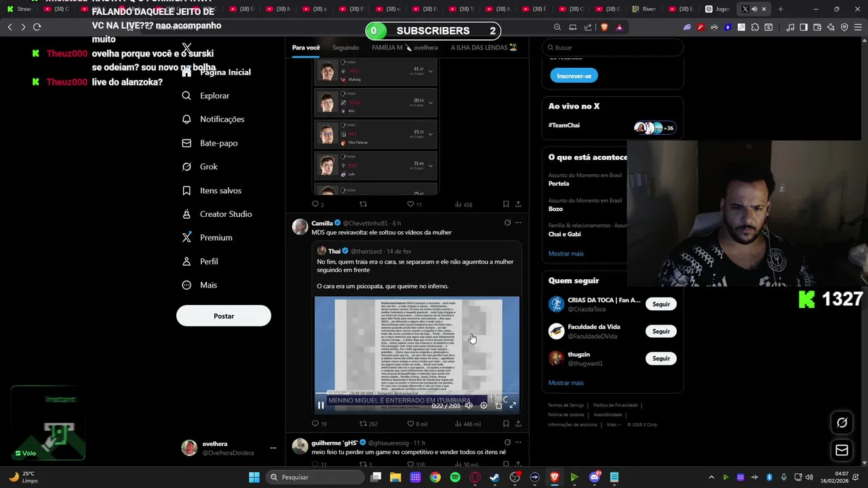This screenshot has width=868, height=488.
Task: Open Bate-papo messages in sidebar
Action: pos(210,143)
